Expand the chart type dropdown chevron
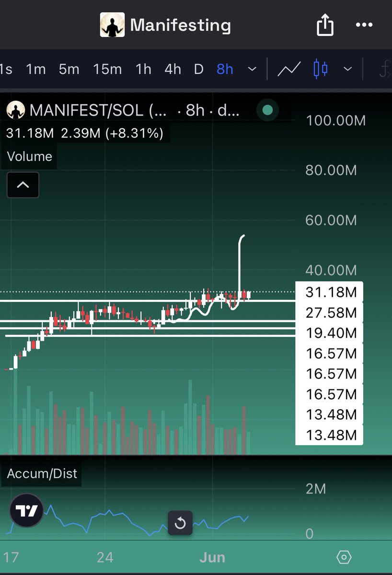This screenshot has height=575, width=392. click(348, 69)
